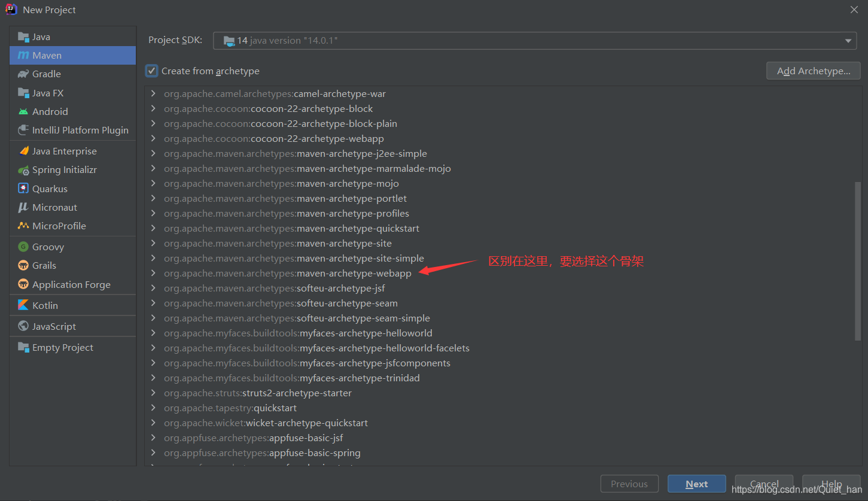Click the Grails icon
This screenshot has width=868, height=501.
(23, 265)
